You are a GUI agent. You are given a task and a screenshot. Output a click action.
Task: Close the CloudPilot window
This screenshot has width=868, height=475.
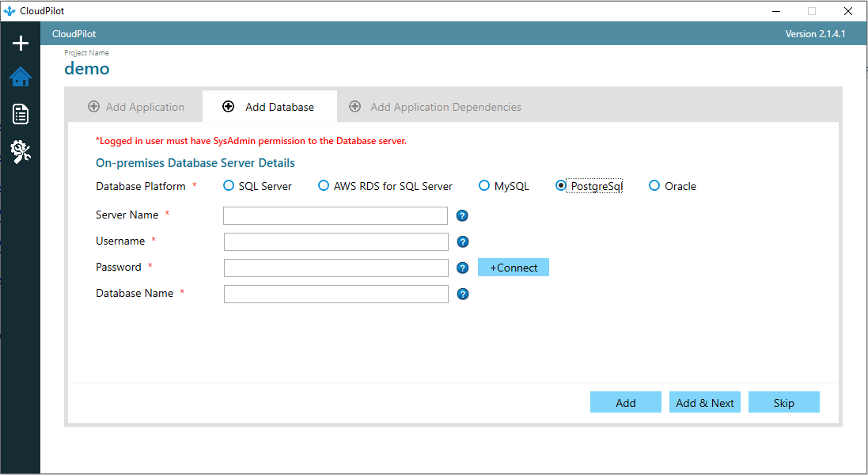(847, 11)
